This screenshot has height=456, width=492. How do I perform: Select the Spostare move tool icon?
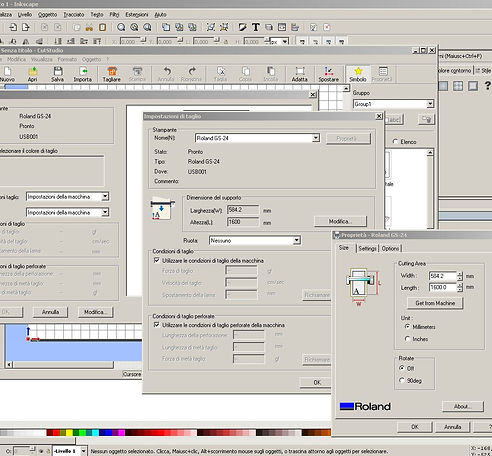pos(328,71)
